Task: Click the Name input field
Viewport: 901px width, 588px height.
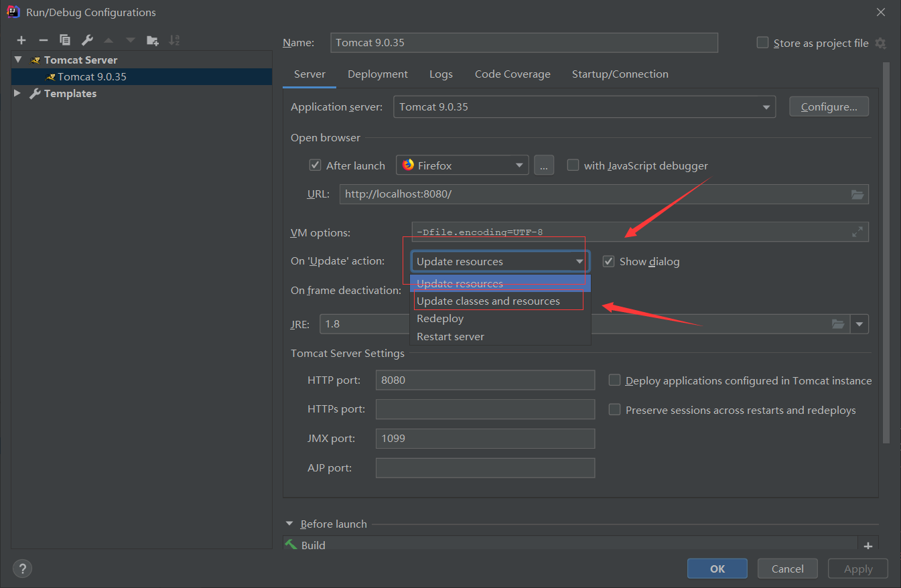Action: [525, 43]
